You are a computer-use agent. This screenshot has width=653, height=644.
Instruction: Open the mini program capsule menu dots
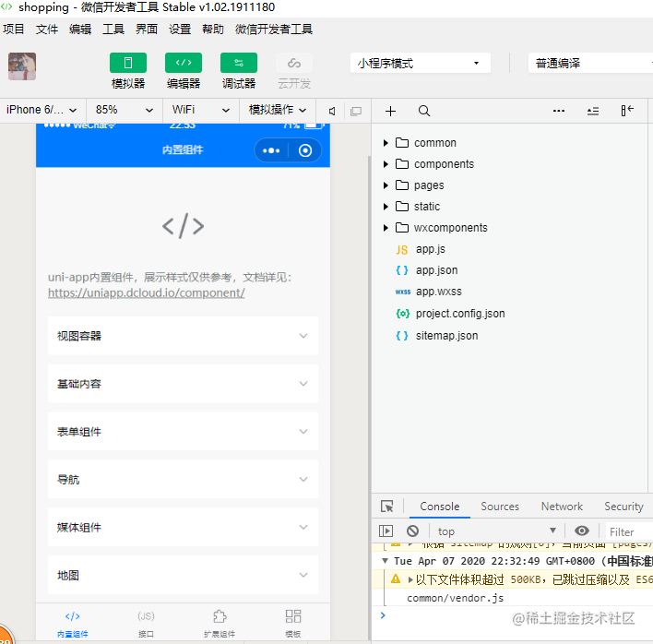click(x=271, y=150)
